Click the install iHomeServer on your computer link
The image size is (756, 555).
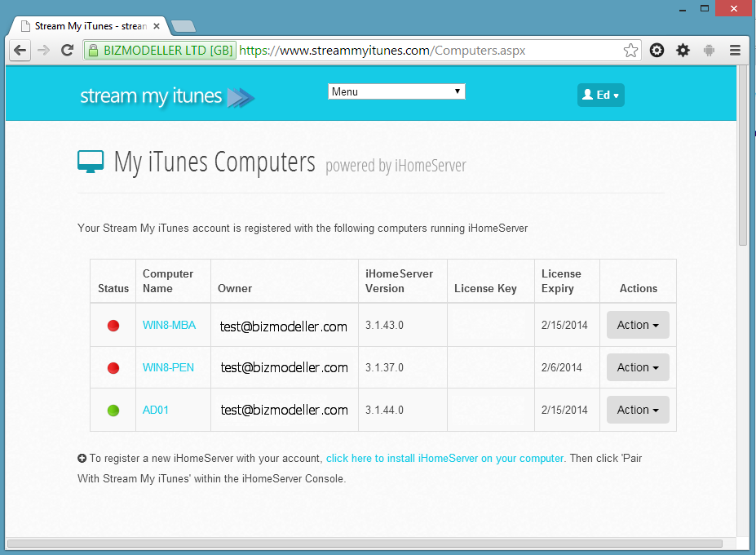click(444, 459)
